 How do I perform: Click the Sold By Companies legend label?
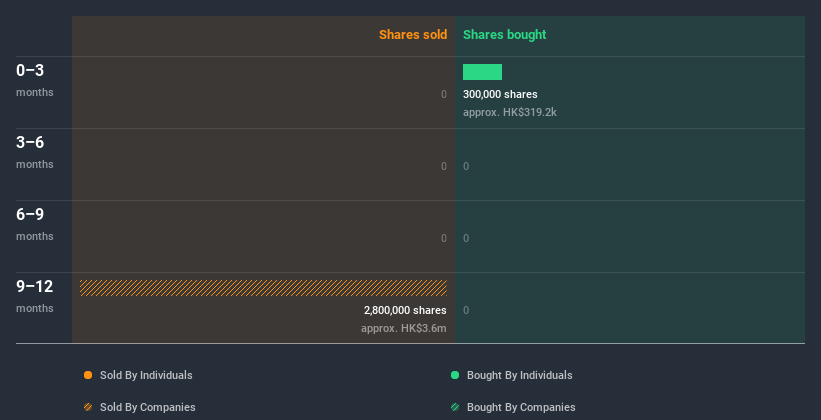(x=148, y=407)
